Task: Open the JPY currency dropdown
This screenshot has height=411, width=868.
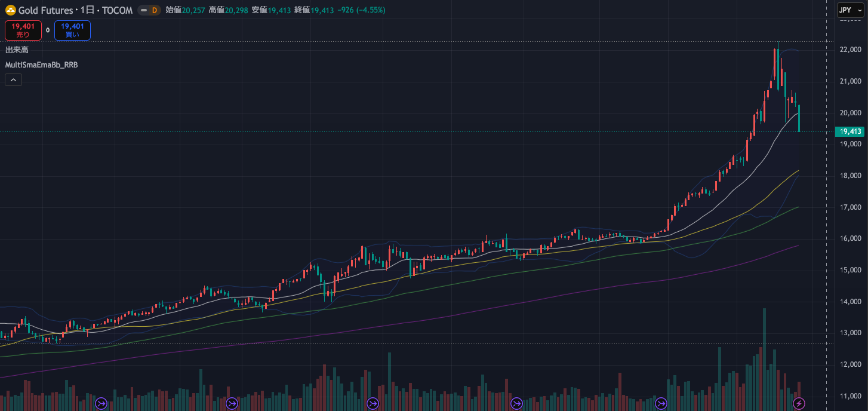Action: 850,10
